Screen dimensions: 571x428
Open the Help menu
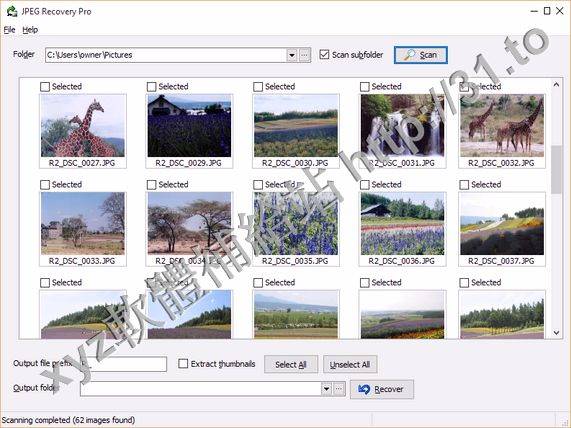(30, 30)
